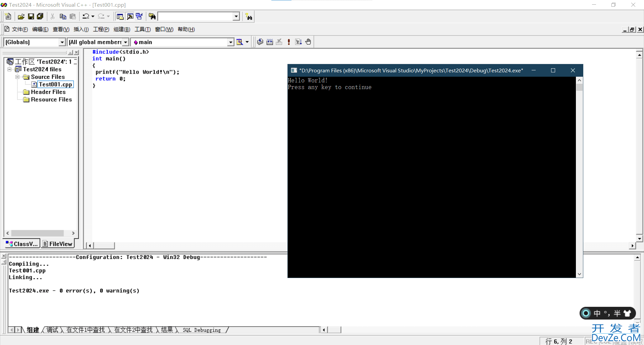Click the Go debug icon
Viewport: 644px width, 345px height.
pos(299,42)
